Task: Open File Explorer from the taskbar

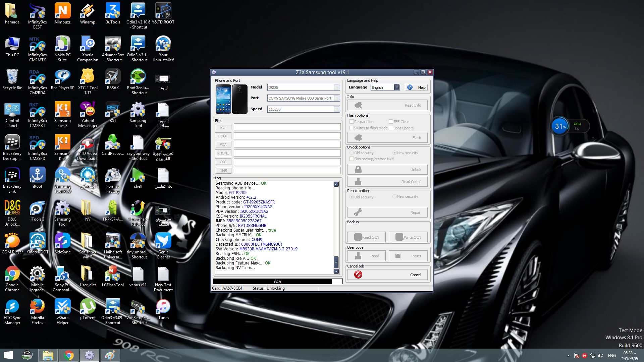Action: click(x=48, y=355)
